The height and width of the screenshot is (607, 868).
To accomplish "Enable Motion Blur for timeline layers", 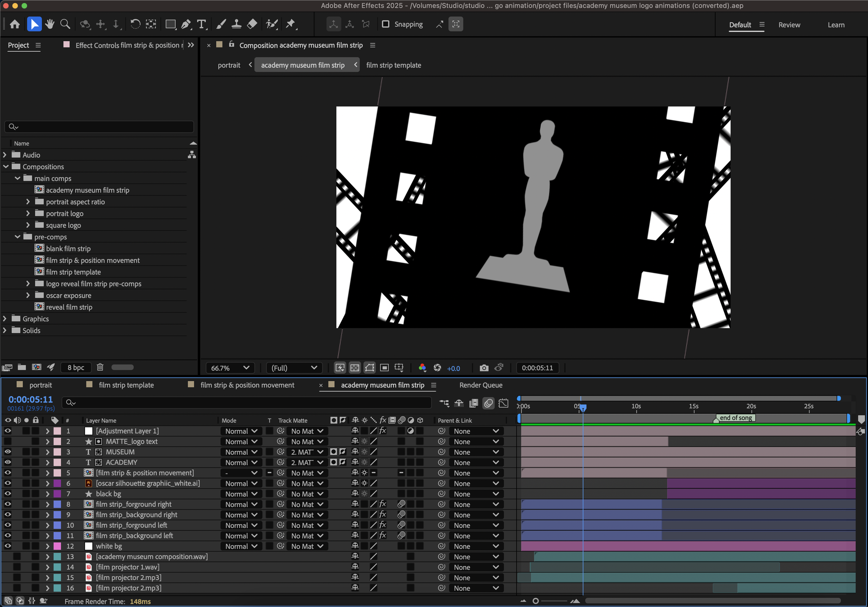I will pyautogui.click(x=489, y=403).
